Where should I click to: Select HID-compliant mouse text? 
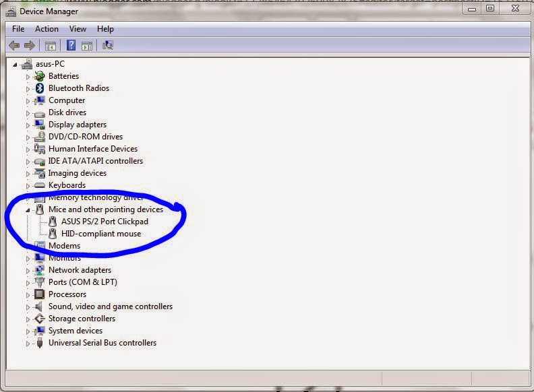click(x=101, y=234)
